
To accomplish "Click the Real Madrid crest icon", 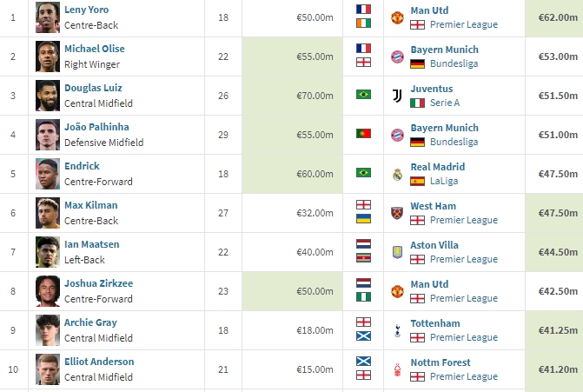I will pos(397,174).
